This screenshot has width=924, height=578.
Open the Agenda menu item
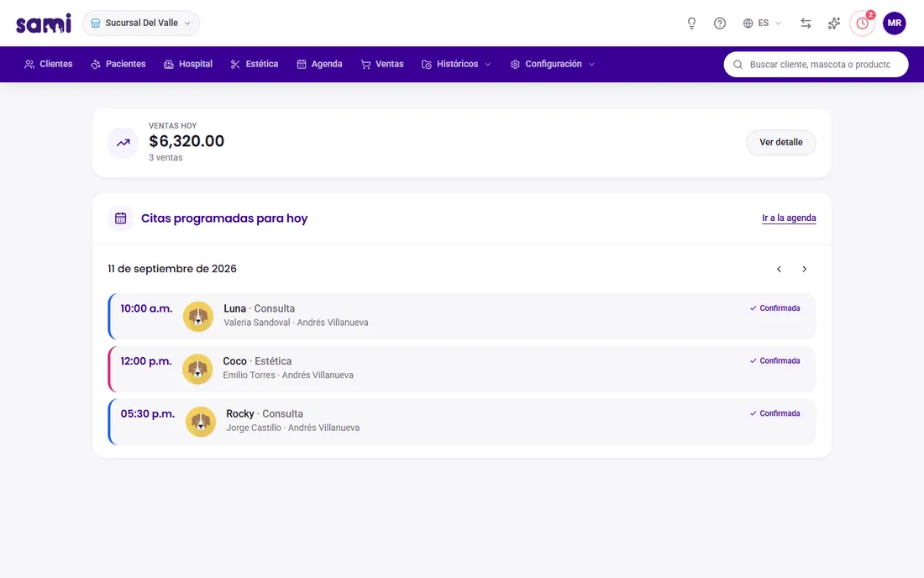319,64
